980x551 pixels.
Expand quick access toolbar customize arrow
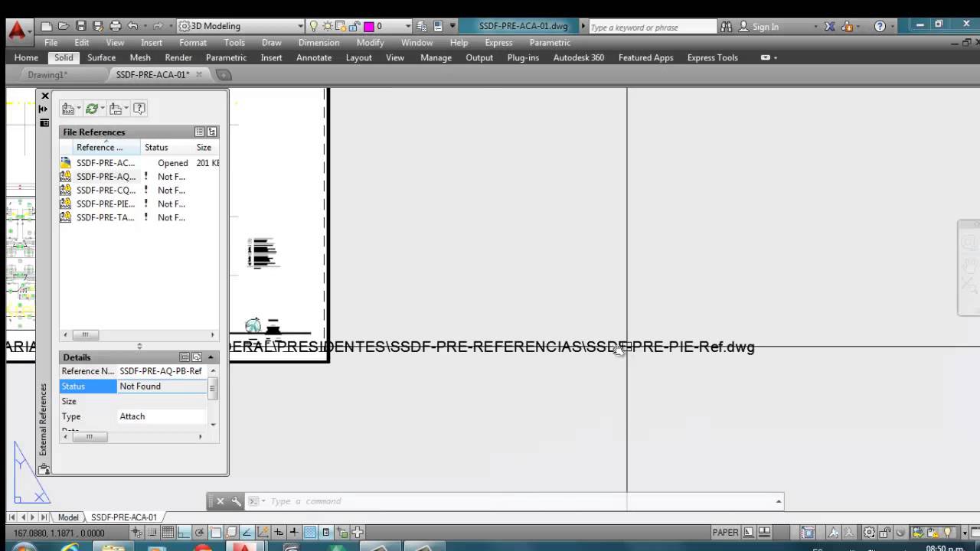coord(452,26)
